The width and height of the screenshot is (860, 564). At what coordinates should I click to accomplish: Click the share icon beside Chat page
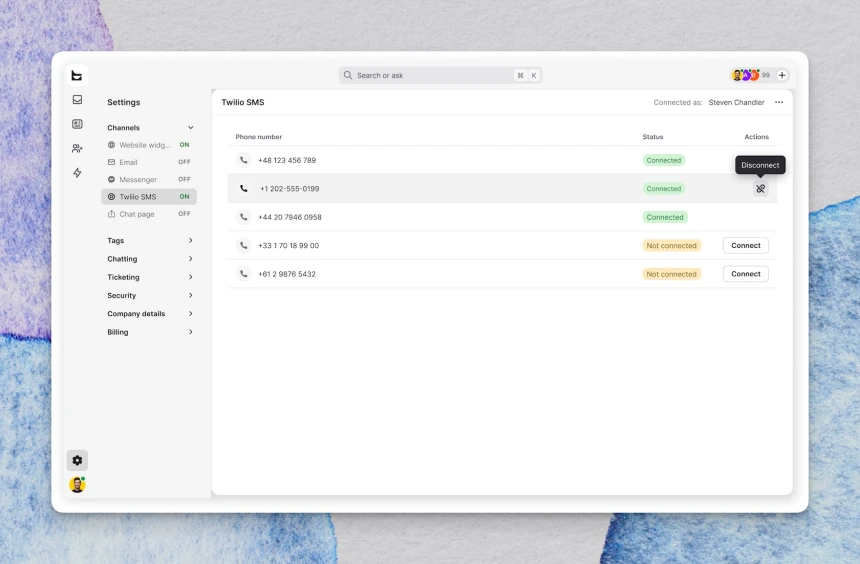(x=111, y=214)
